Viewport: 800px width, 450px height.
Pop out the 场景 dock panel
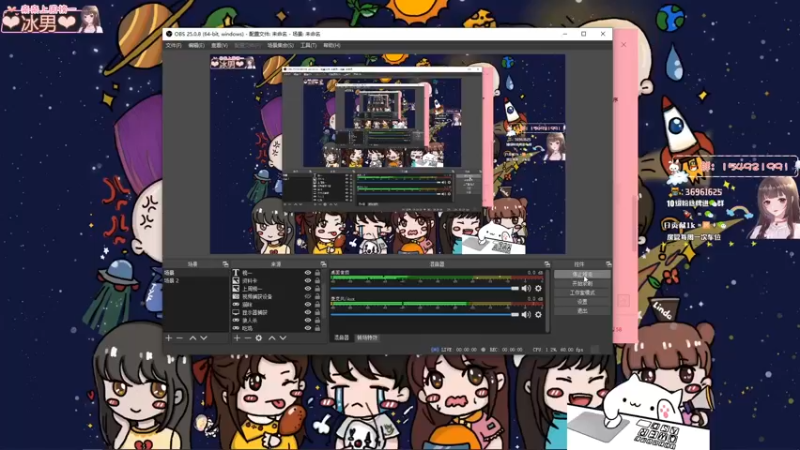pyautogui.click(x=225, y=264)
